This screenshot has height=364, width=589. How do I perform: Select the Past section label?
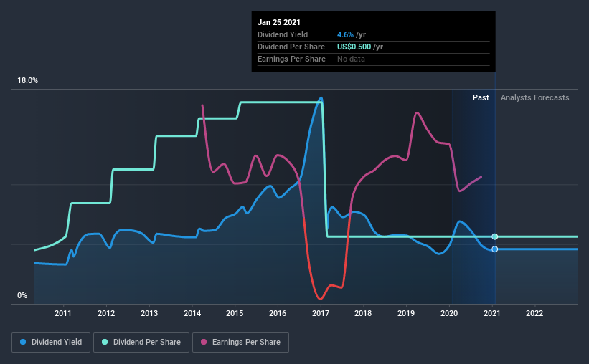(x=481, y=97)
